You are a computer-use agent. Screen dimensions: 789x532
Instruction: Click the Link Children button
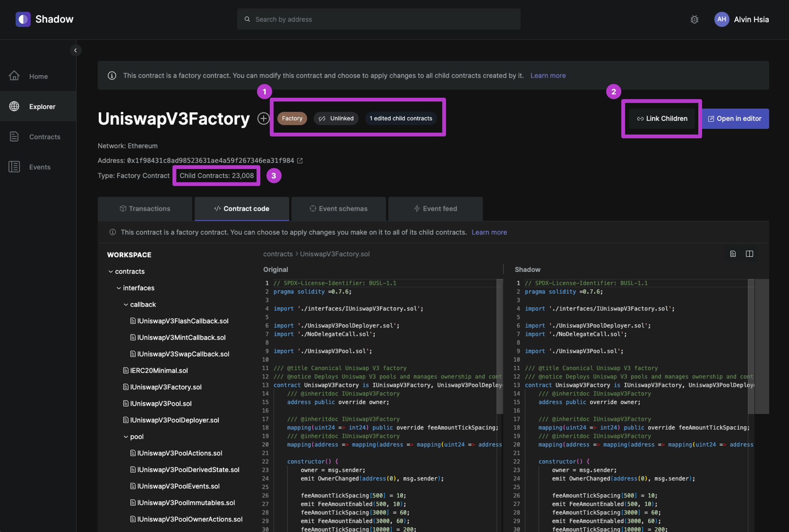point(662,118)
